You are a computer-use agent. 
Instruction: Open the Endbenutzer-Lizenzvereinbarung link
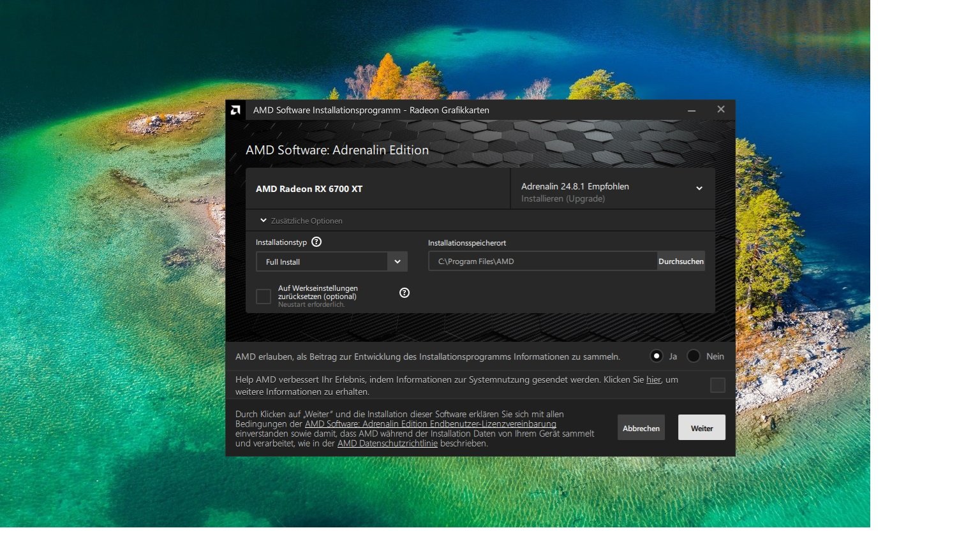tap(431, 424)
